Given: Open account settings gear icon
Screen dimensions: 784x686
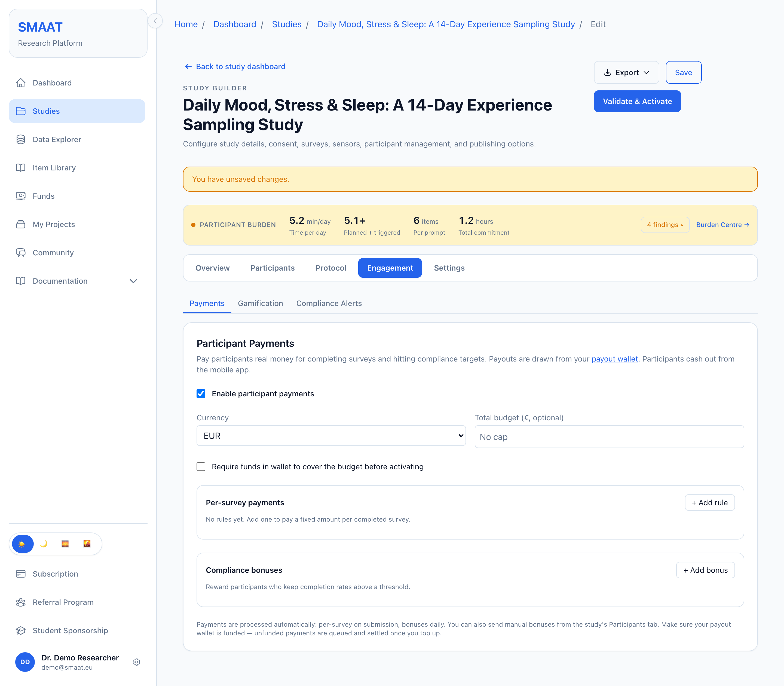Looking at the screenshot, I should click(137, 662).
